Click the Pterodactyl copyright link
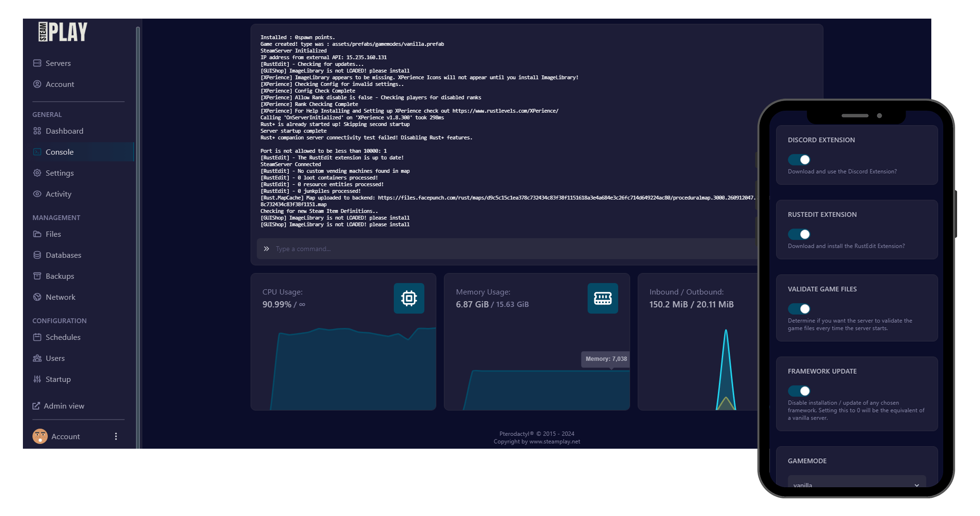 point(537,434)
